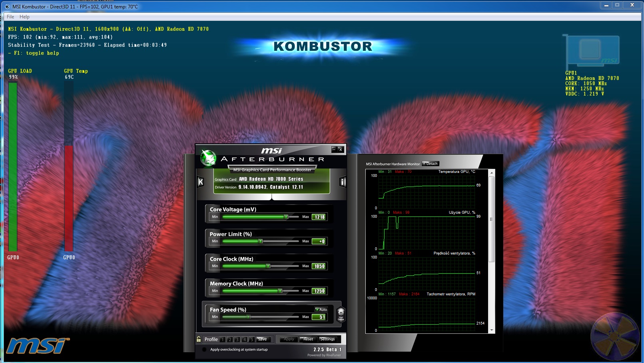
Task: Click the red GPU Temp bar
Action: click(x=69, y=199)
